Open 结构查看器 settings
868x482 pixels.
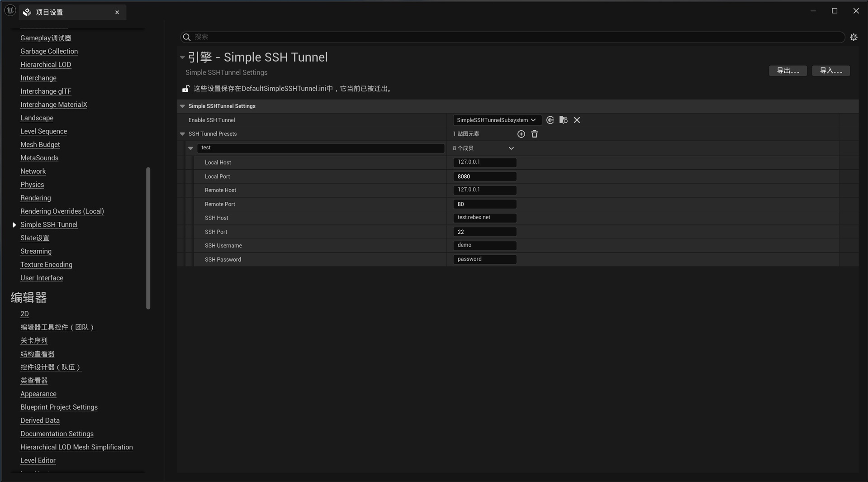pos(37,354)
